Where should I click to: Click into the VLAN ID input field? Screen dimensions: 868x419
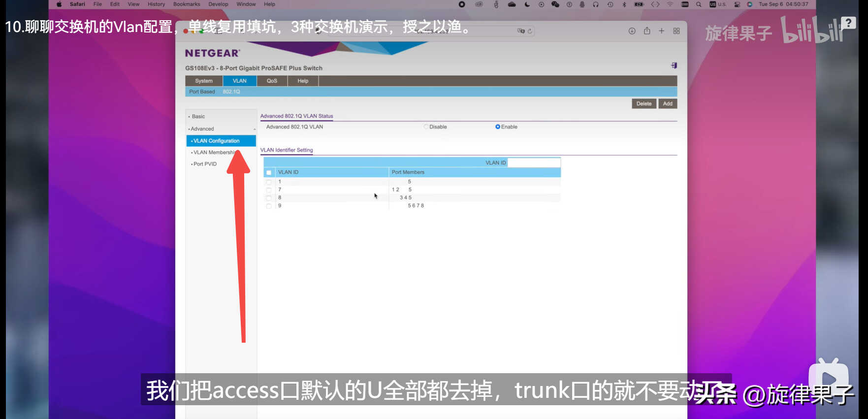(534, 163)
